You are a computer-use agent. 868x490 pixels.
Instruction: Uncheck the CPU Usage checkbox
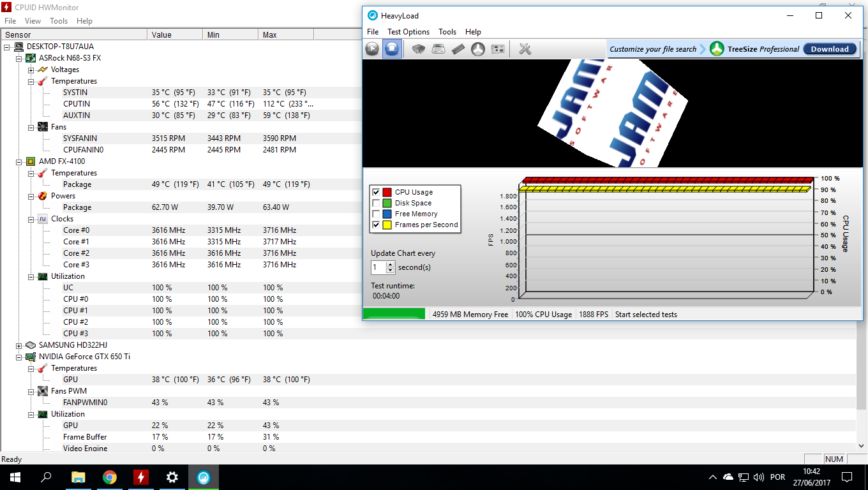[x=376, y=192]
